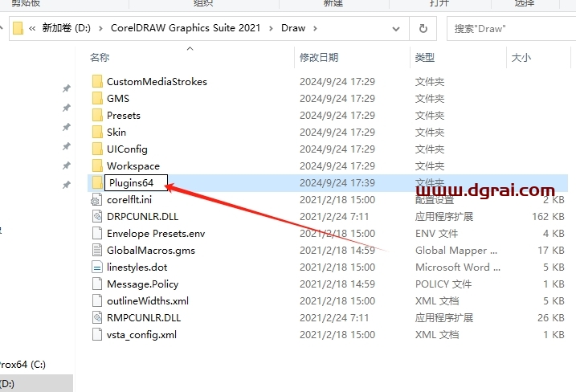The width and height of the screenshot is (576, 392).
Task: Expand the chevron after Draw in path
Action: point(316,28)
